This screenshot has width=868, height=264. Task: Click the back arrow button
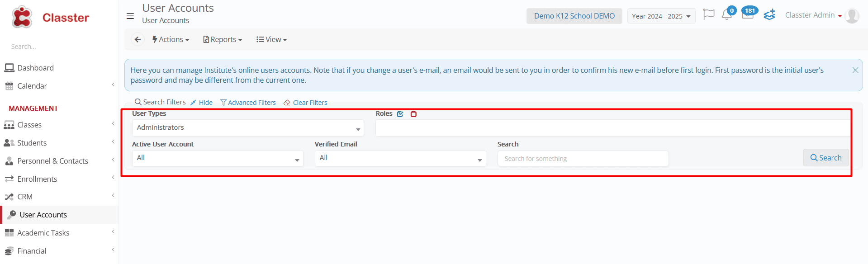pyautogui.click(x=138, y=40)
